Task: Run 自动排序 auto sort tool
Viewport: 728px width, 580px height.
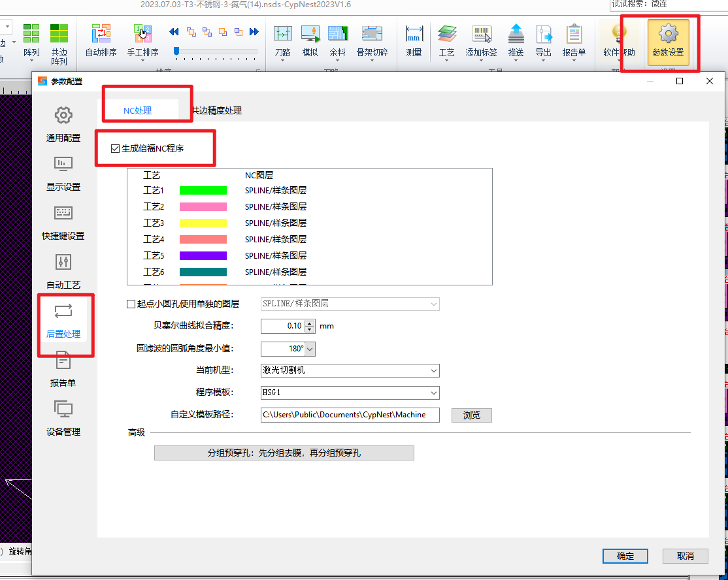Action: coord(101,40)
